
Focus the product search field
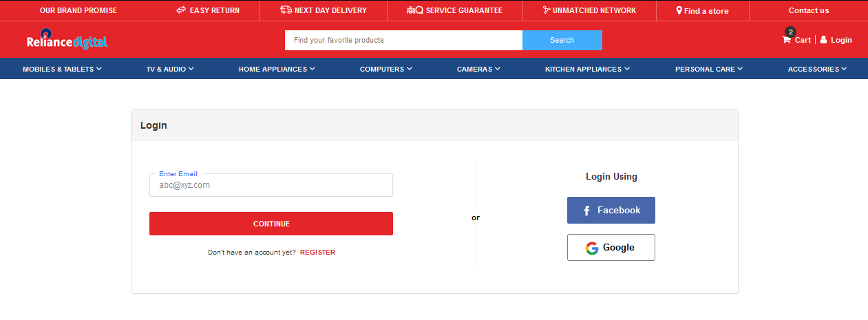tap(403, 40)
